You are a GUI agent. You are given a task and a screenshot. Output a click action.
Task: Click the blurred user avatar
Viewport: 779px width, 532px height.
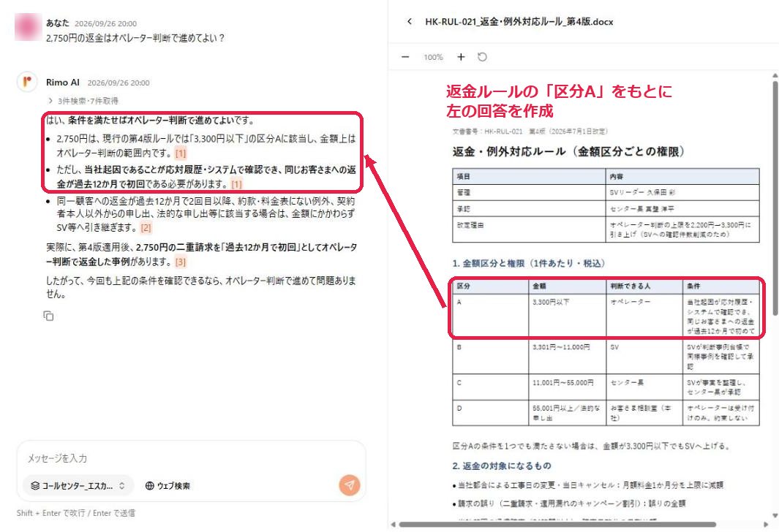pos(28,27)
